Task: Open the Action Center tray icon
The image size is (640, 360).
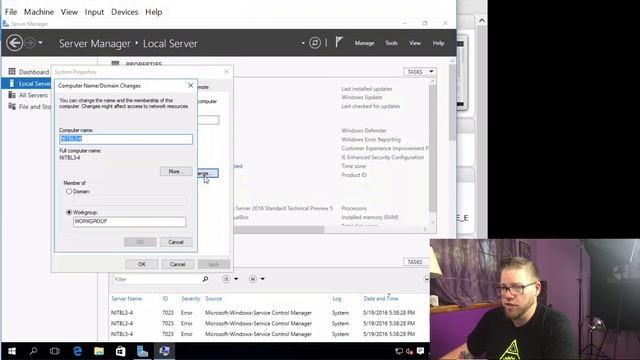Action: pyautogui.click(x=420, y=351)
